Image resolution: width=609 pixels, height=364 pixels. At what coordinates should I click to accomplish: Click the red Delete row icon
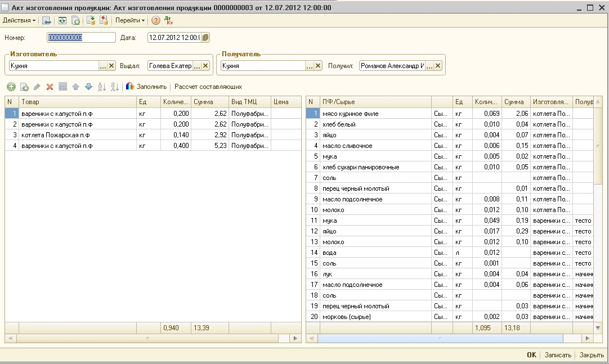click(x=50, y=87)
